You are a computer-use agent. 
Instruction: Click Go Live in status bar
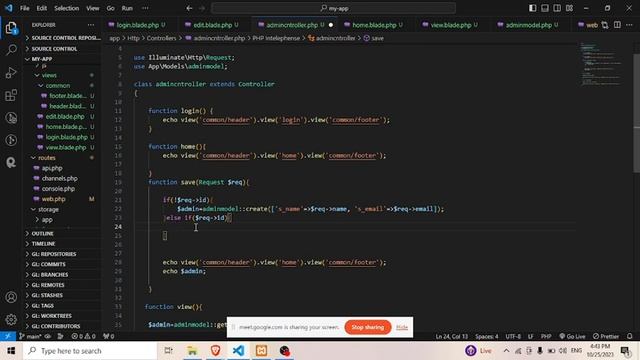pyautogui.click(x=572, y=336)
